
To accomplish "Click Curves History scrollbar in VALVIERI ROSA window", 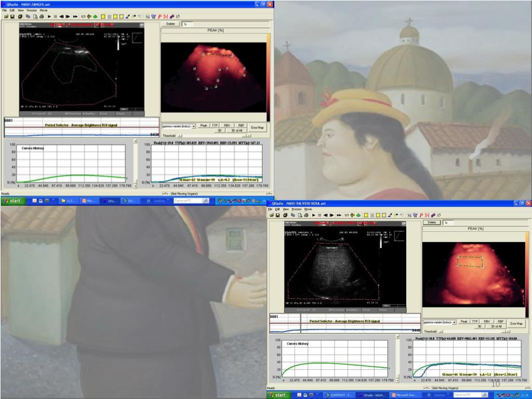I will point(397,359).
